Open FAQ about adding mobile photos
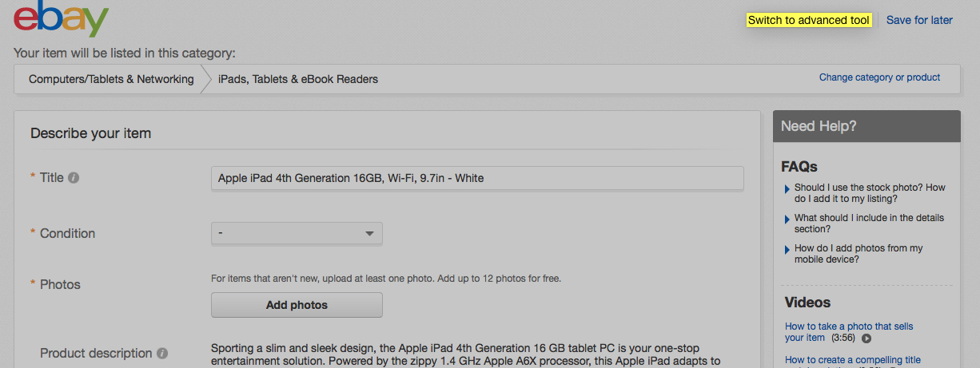980x368 pixels. pos(858,254)
